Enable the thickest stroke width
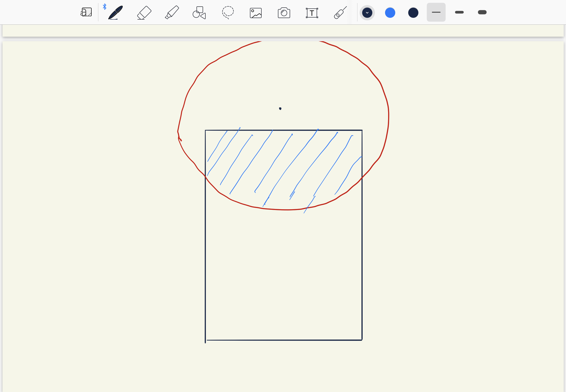The height and width of the screenshot is (392, 566). (482, 12)
